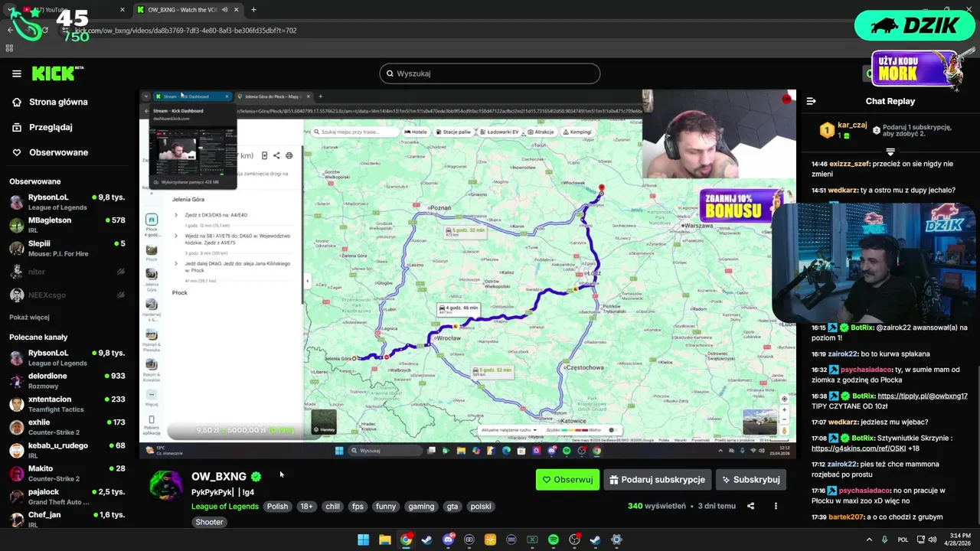Viewport: 980px width, 551px height.
Task: Select the Polish tag
Action: coord(277,507)
